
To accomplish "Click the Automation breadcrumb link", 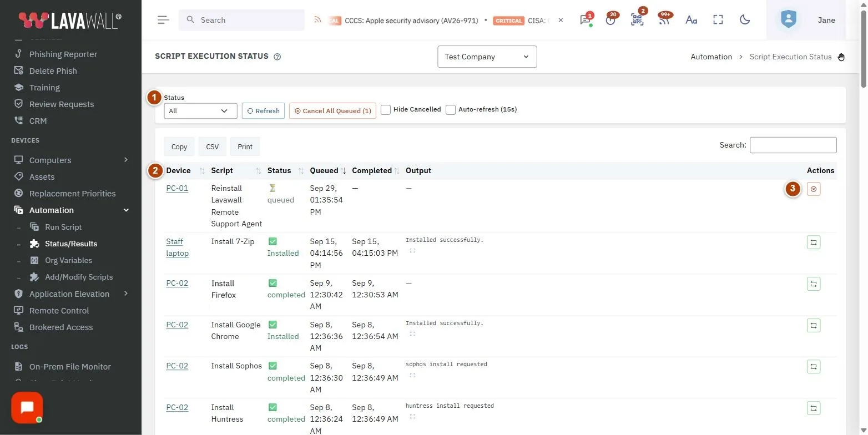I will (x=711, y=57).
